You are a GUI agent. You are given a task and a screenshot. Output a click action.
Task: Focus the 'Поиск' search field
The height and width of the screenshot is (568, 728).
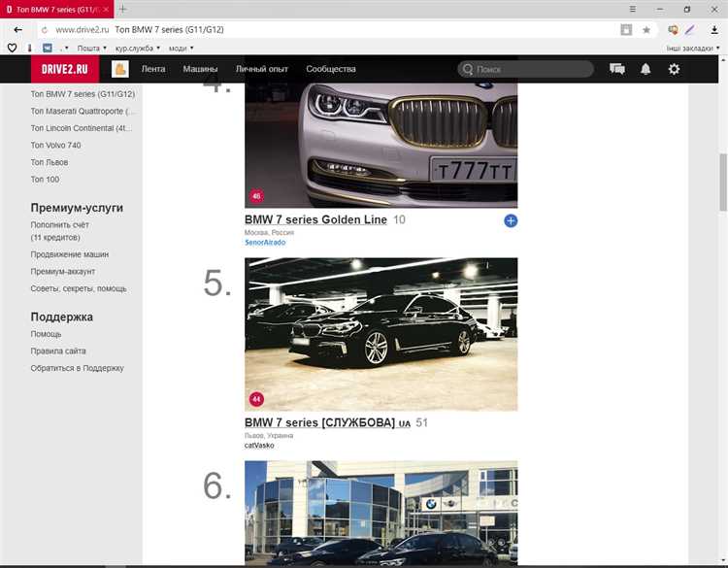[525, 69]
